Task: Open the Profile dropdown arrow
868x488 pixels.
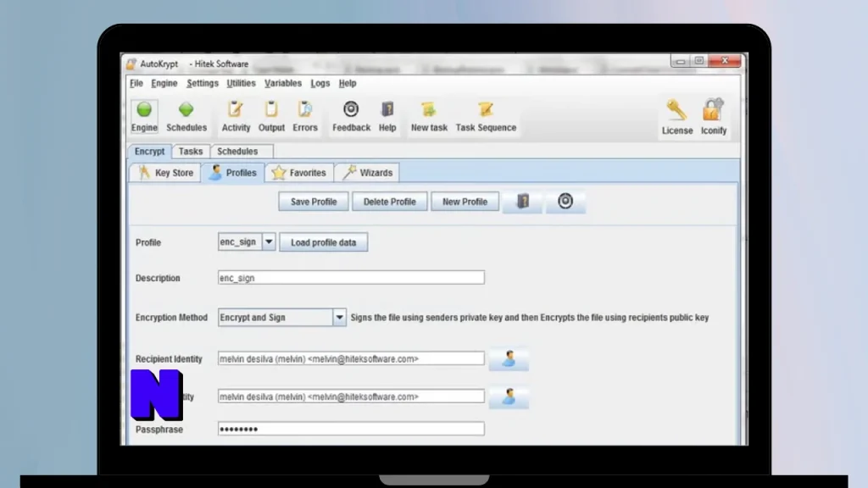Action: [269, 241]
